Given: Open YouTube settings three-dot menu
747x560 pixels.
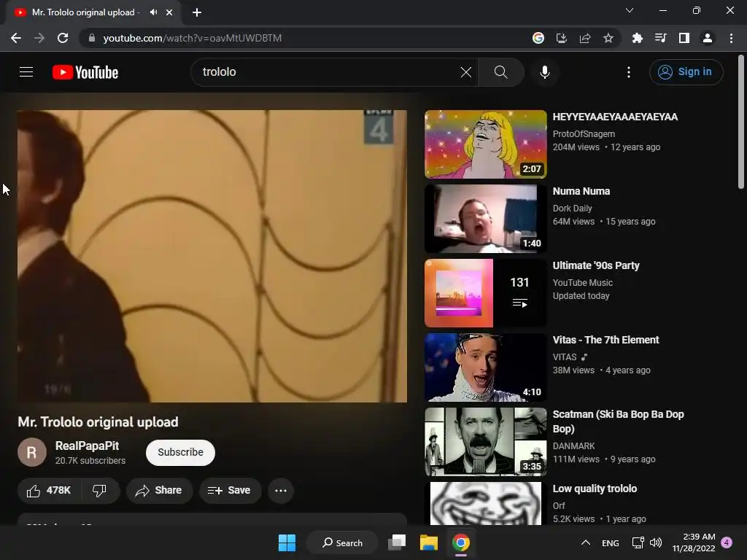Looking at the screenshot, I should click(x=628, y=72).
